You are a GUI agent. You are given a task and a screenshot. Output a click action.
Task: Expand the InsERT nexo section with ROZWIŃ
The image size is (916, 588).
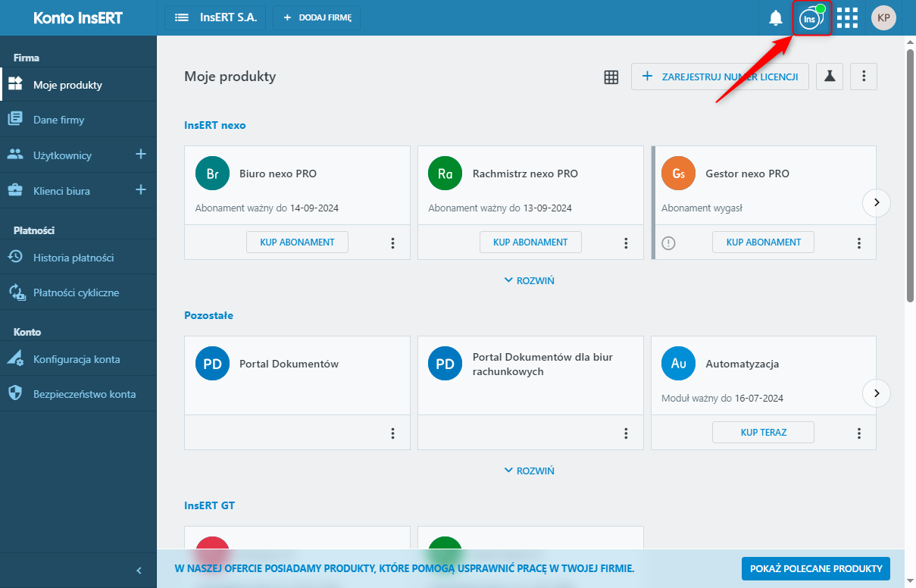[x=530, y=280]
